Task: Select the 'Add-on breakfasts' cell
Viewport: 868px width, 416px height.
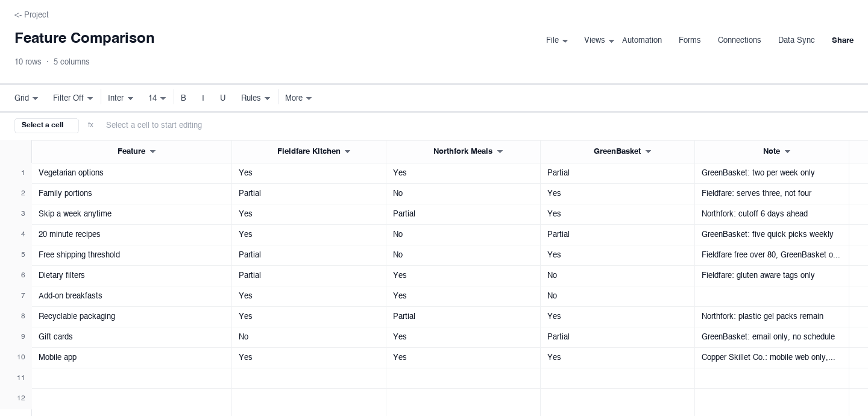Action: pos(131,296)
